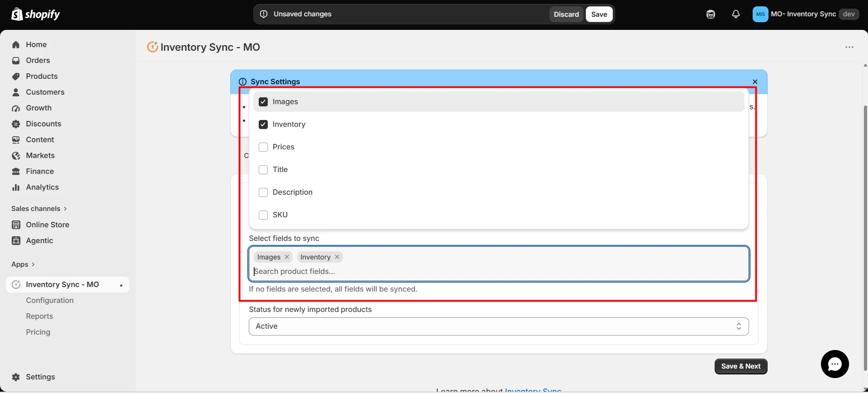868x393 pixels.
Task: Remove the Inventory tag chip
Action: click(x=337, y=257)
